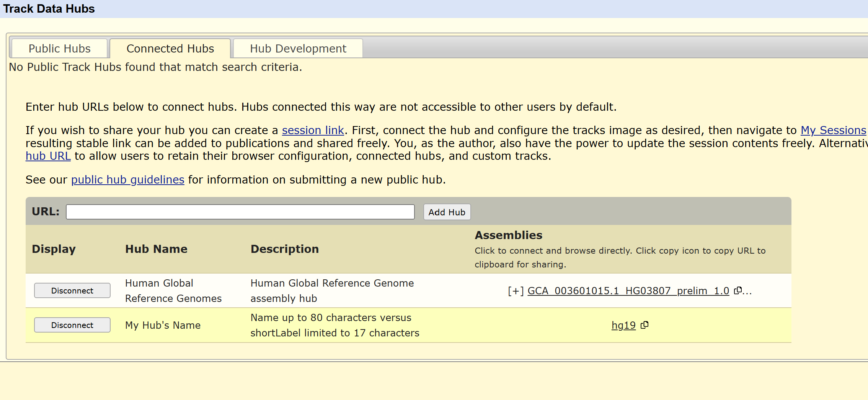The width and height of the screenshot is (868, 400).
Task: Browse the GCA_003601015.1_HG03807_prelim_1.0 assembly
Action: 628,291
